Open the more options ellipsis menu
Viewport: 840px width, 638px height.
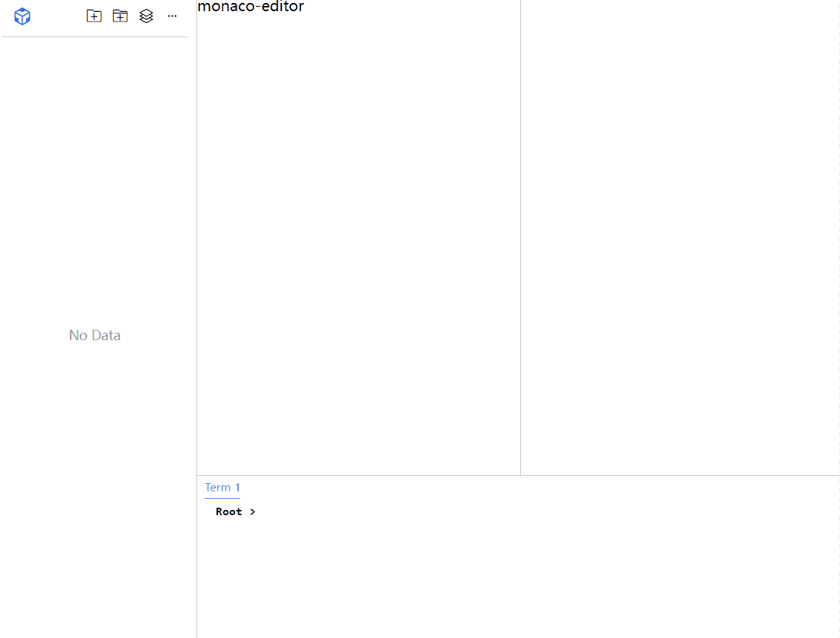click(172, 16)
